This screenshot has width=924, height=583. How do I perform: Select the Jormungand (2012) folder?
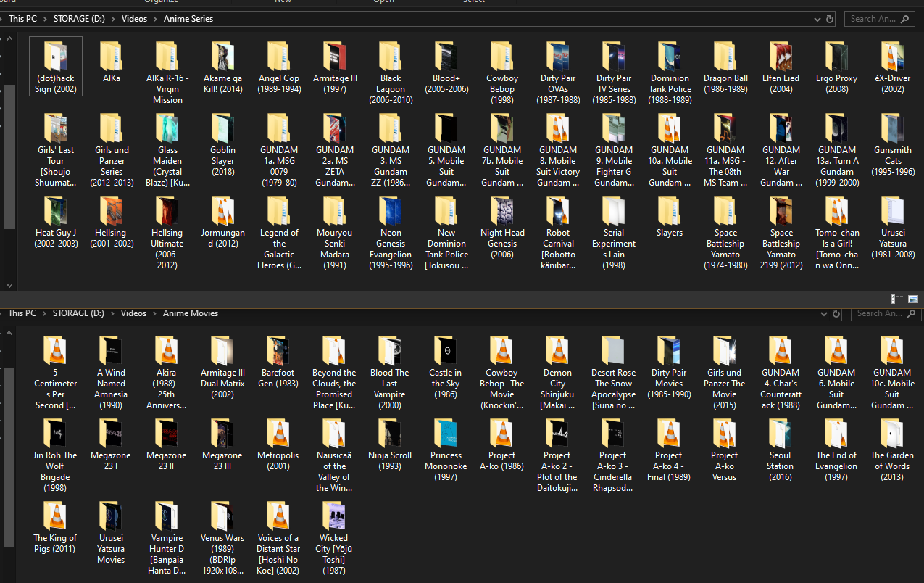click(223, 221)
